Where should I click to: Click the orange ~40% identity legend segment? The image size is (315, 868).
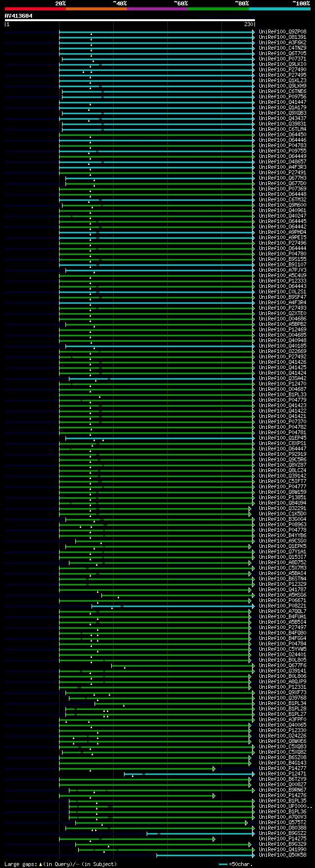point(96,9)
